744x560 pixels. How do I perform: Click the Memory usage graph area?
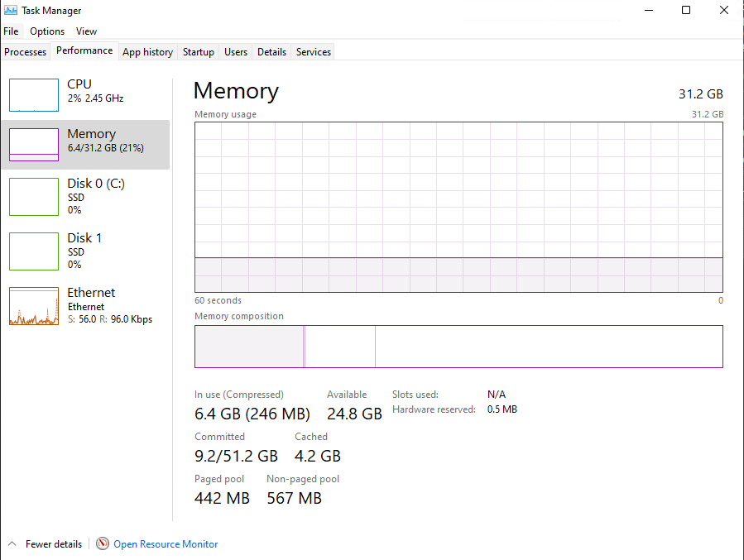coord(458,207)
